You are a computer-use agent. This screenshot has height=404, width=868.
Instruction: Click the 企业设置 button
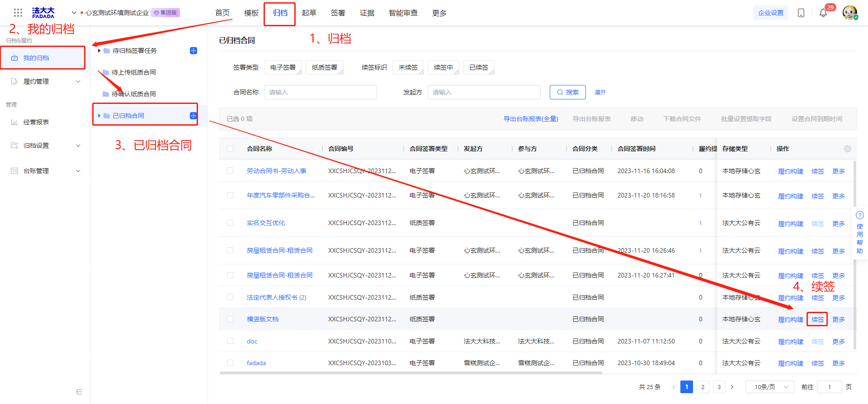771,13
